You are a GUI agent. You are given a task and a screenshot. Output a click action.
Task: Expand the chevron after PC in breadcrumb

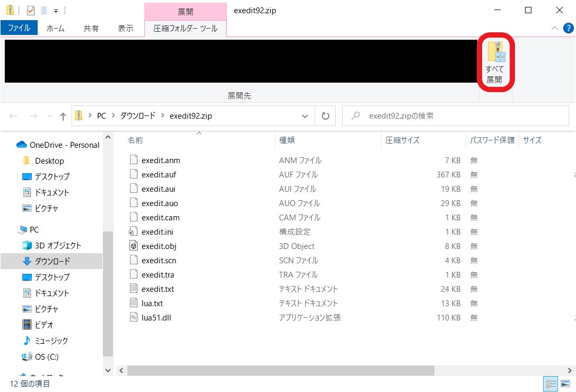click(x=113, y=115)
